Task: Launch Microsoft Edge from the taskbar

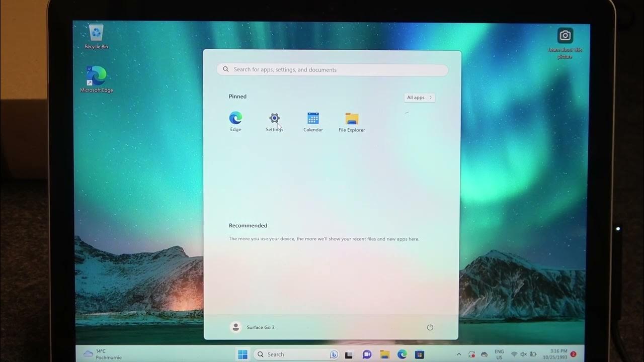Action: 402,354
